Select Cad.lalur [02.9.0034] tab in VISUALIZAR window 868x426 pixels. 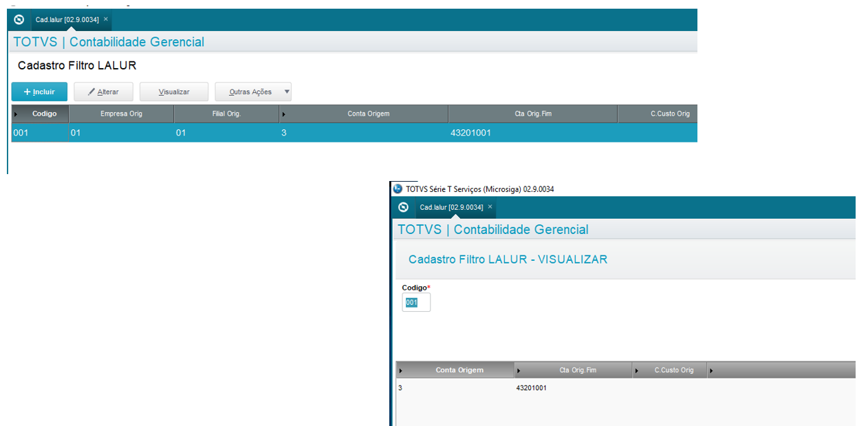point(456,207)
